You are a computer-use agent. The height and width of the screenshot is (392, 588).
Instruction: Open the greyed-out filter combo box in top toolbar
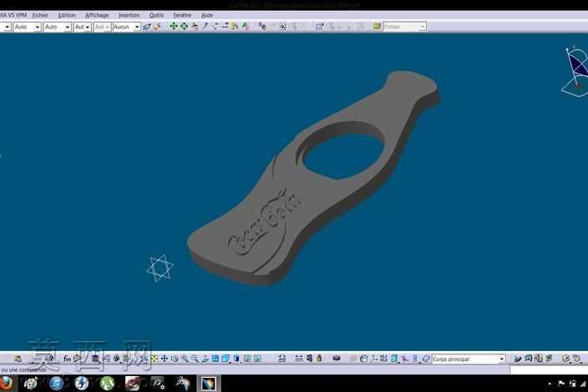click(x=405, y=27)
